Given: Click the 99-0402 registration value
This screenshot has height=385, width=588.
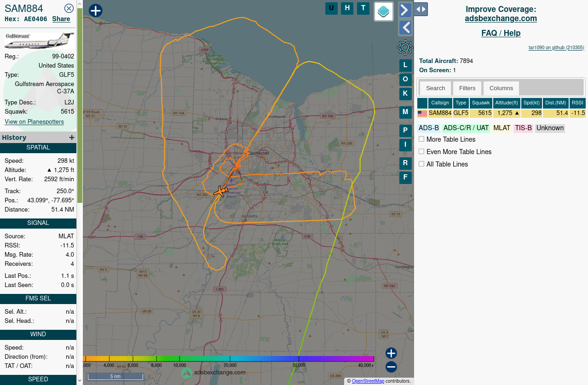Looking at the screenshot, I should (x=63, y=56).
